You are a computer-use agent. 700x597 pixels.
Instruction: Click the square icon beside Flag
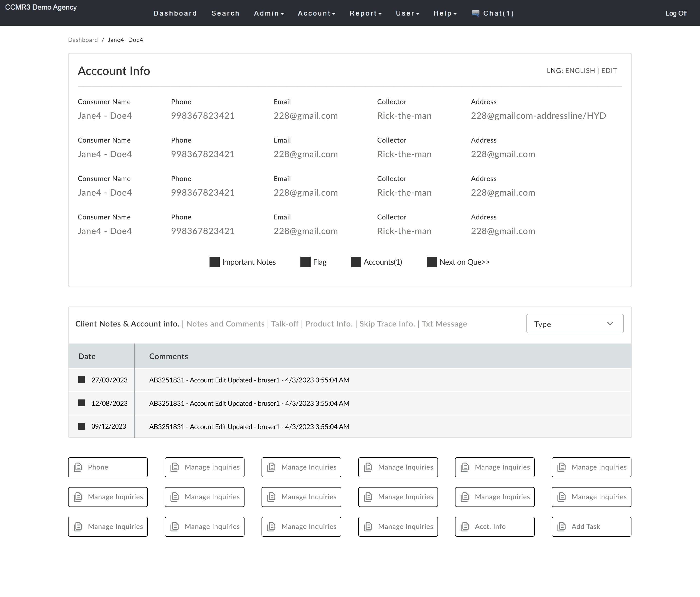306,262
